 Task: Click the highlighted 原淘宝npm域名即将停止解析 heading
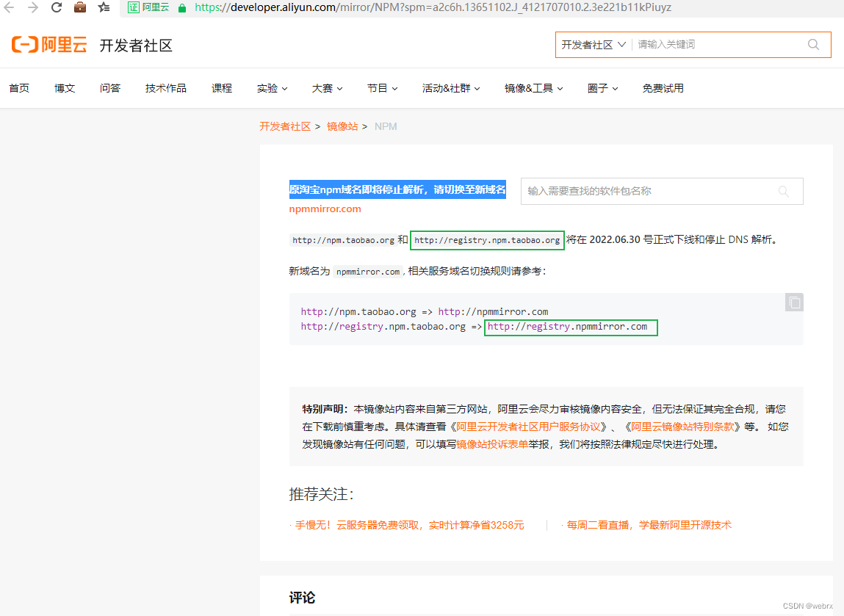397,189
